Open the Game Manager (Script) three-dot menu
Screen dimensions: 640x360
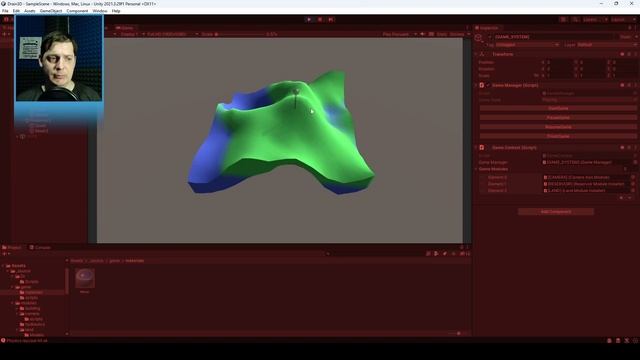click(x=636, y=85)
